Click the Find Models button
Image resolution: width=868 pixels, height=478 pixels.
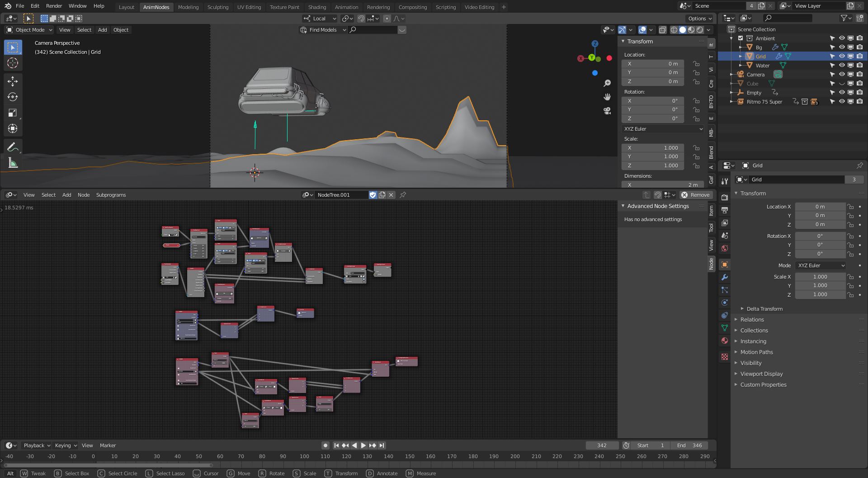322,30
